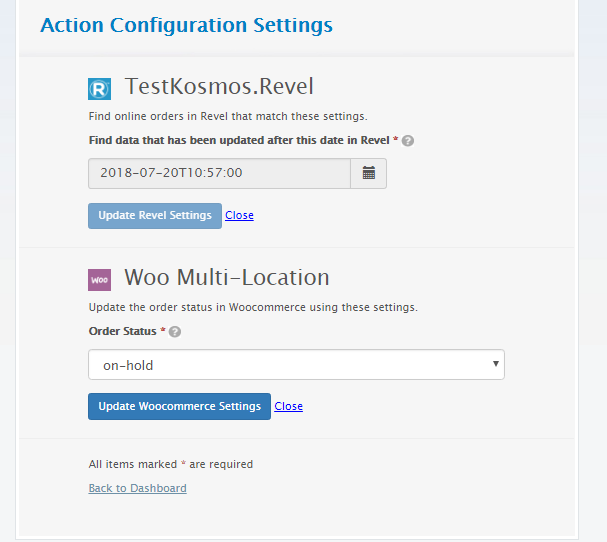Open the calendar date picker icon
This screenshot has width=607, height=542.
(369, 173)
